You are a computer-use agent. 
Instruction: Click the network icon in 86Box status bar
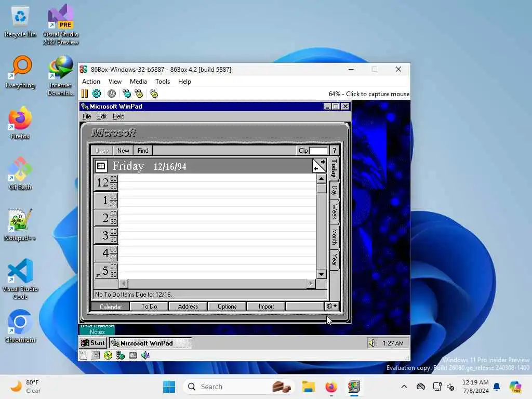pos(121,355)
